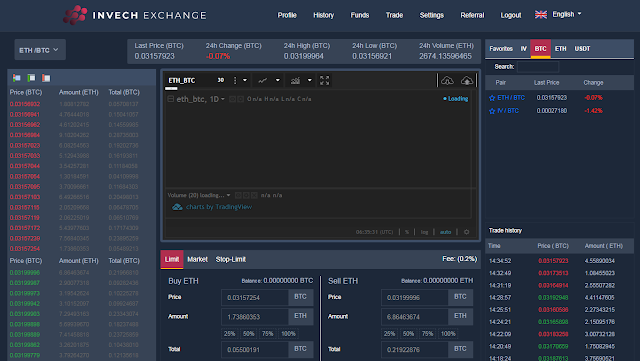Set buy amount to 100%
The image size is (640, 361).
(x=288, y=334)
